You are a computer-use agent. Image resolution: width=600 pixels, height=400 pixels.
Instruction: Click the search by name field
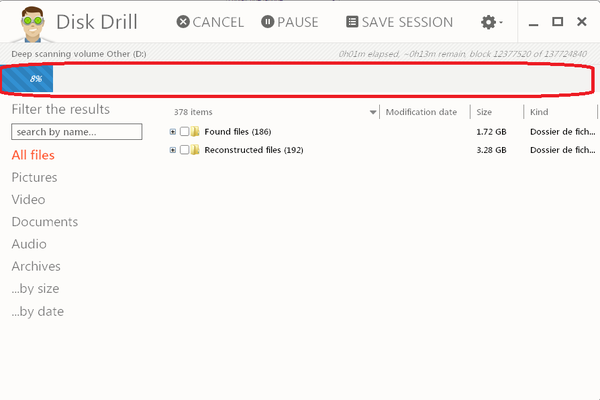[76, 132]
